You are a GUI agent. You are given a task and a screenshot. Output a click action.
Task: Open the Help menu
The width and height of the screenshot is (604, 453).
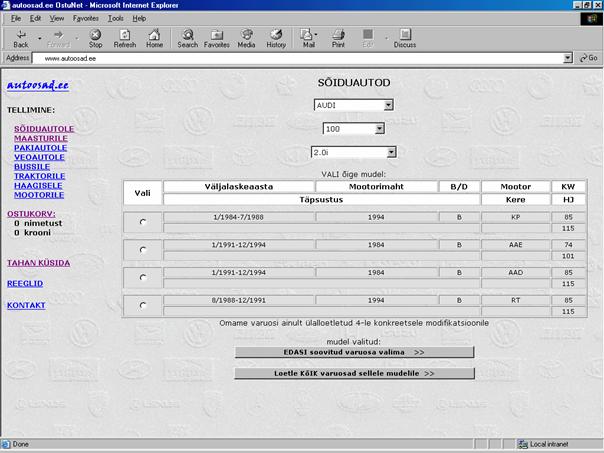point(139,18)
